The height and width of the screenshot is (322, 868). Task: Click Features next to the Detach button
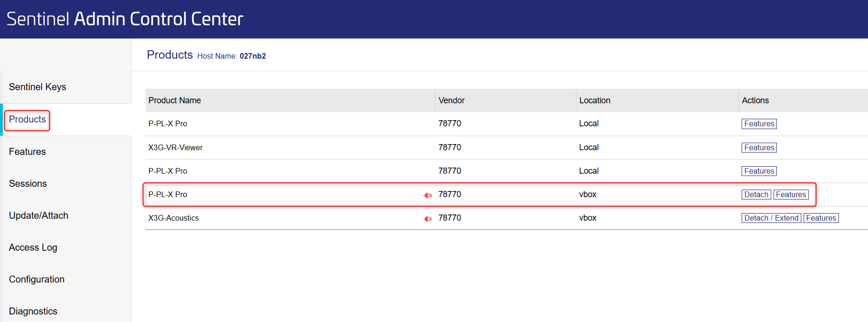(790, 195)
